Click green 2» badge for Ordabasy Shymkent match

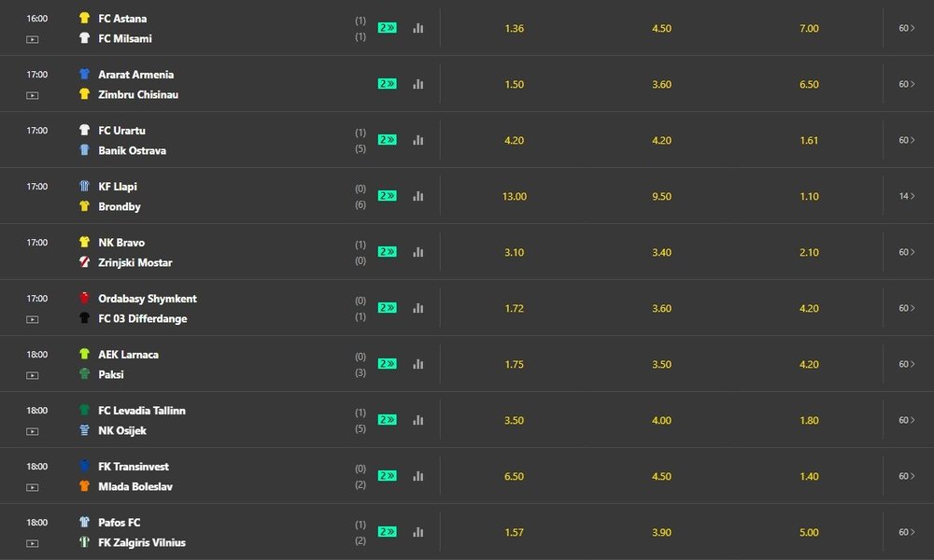(387, 308)
